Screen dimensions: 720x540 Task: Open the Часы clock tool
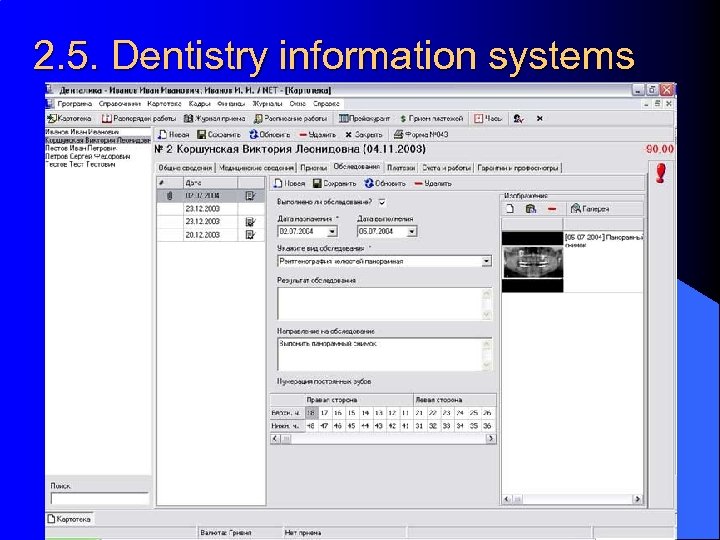pos(489,118)
